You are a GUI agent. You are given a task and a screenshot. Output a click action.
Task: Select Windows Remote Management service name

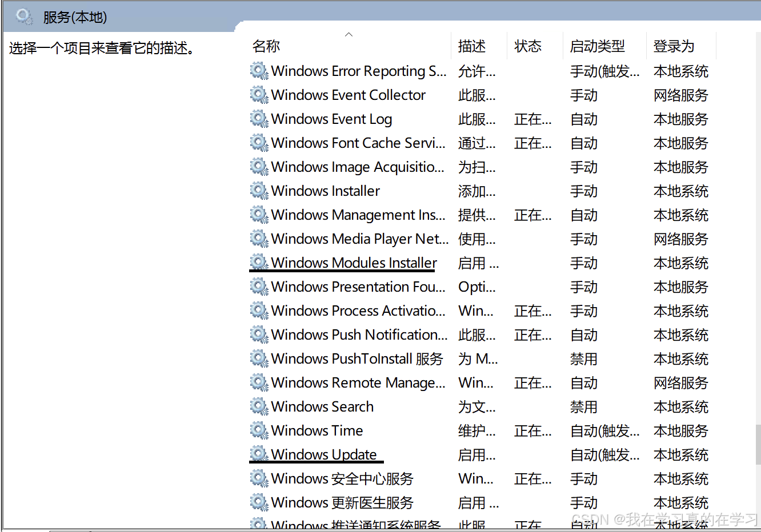[x=358, y=382]
